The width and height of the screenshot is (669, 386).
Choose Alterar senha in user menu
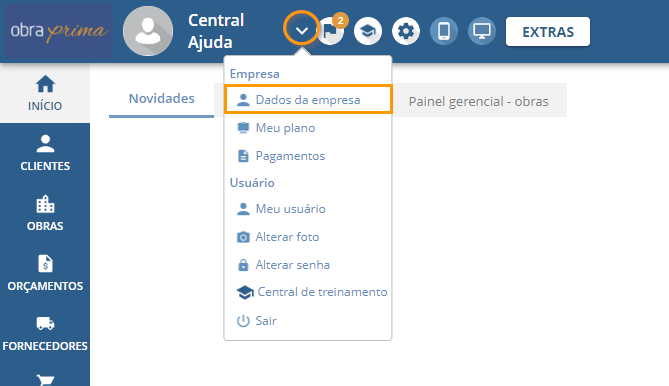308,265
